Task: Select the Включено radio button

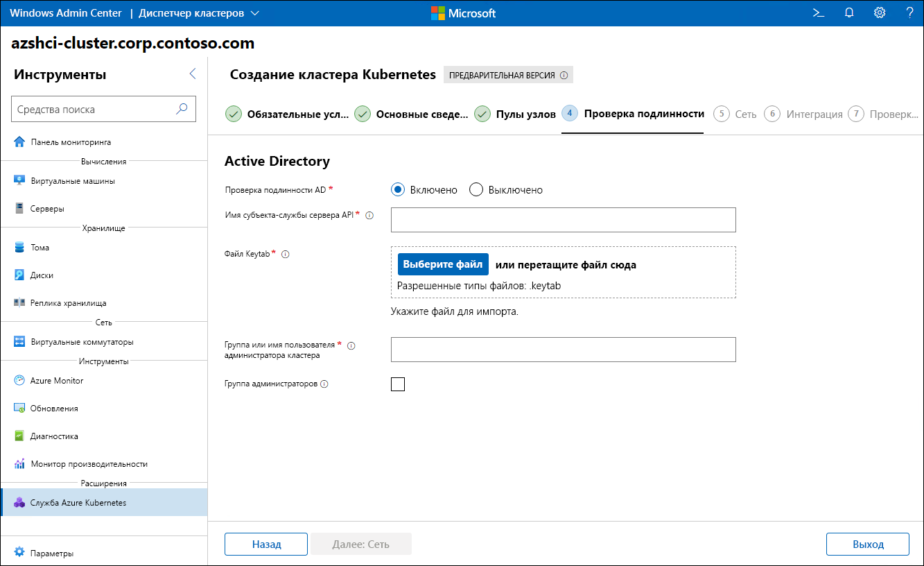Action: tap(398, 189)
